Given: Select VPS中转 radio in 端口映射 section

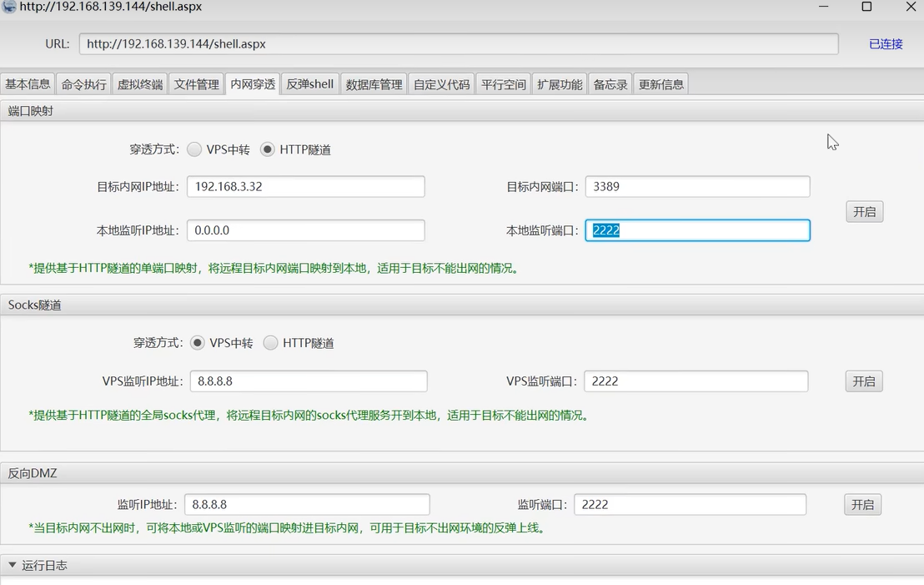Looking at the screenshot, I should tap(194, 149).
